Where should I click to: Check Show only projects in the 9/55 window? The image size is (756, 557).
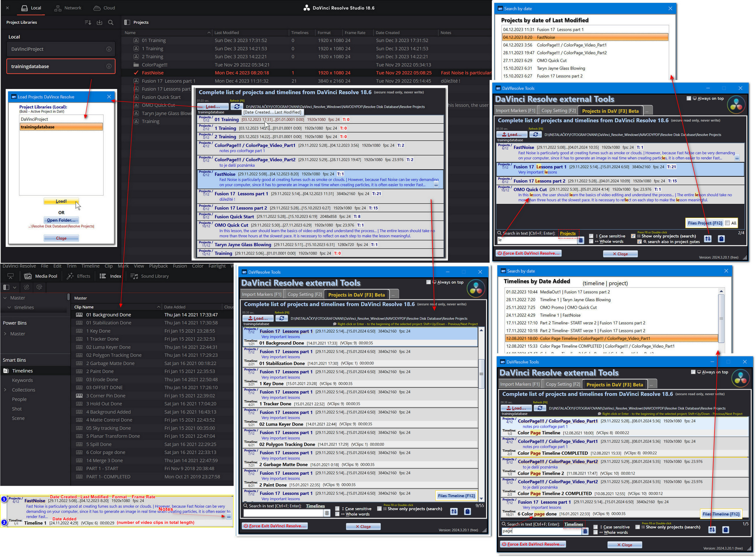point(379,509)
